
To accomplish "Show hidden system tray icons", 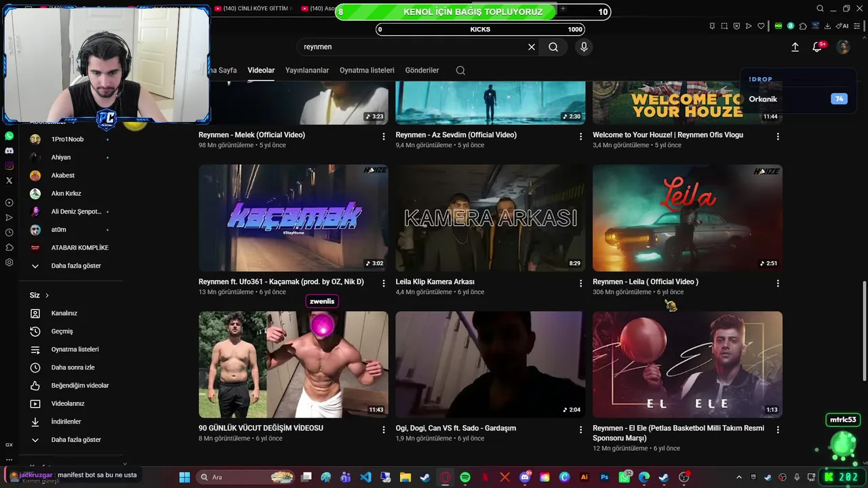I will tap(739, 477).
